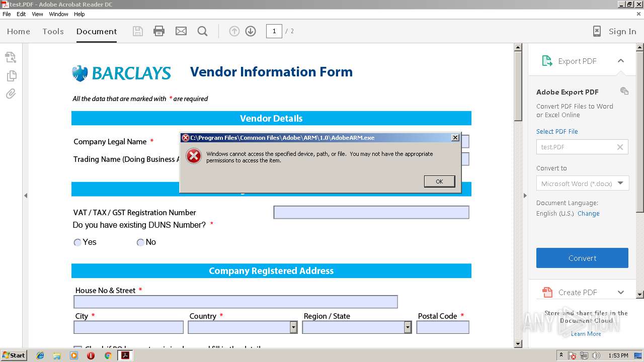Viewport: 644px width, 362px height.
Task: Click the volume speaker tray icon
Action: [596, 355]
